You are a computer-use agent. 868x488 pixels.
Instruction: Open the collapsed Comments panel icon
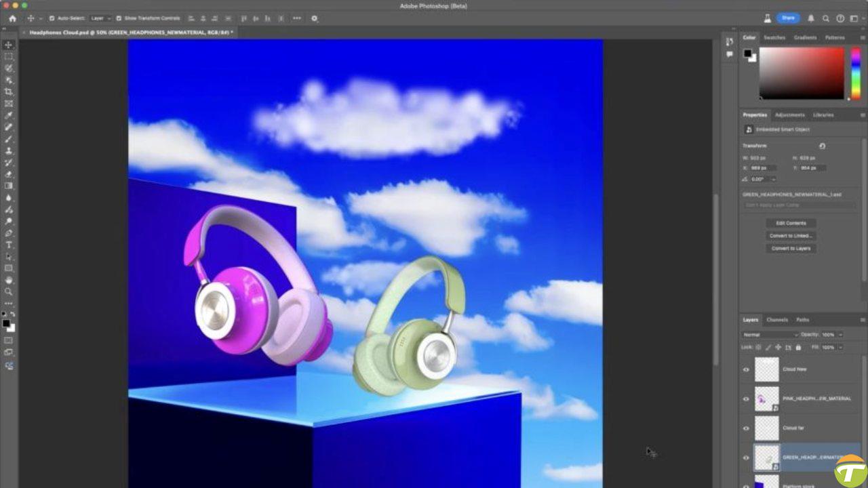tap(730, 54)
